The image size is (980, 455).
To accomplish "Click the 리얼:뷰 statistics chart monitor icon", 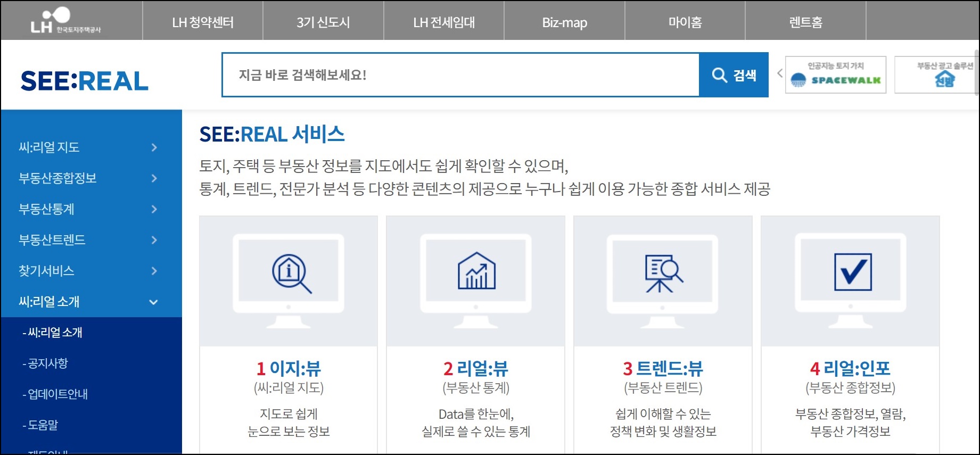I will [x=476, y=281].
